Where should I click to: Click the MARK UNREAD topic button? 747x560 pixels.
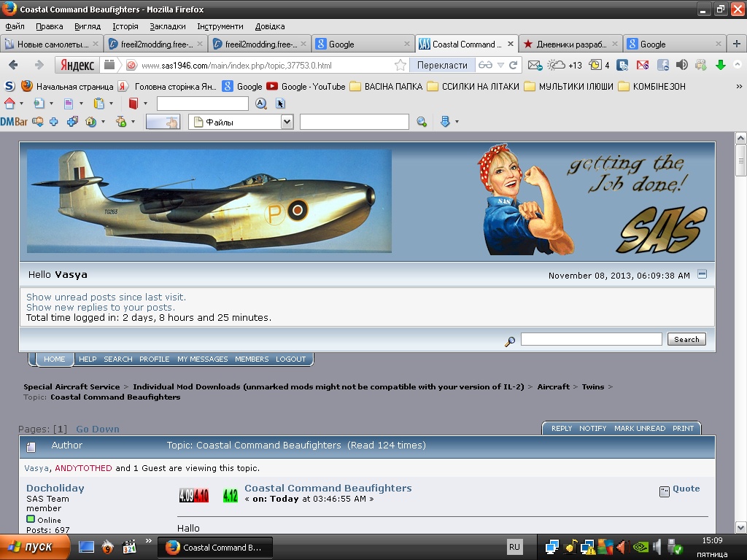click(x=639, y=428)
